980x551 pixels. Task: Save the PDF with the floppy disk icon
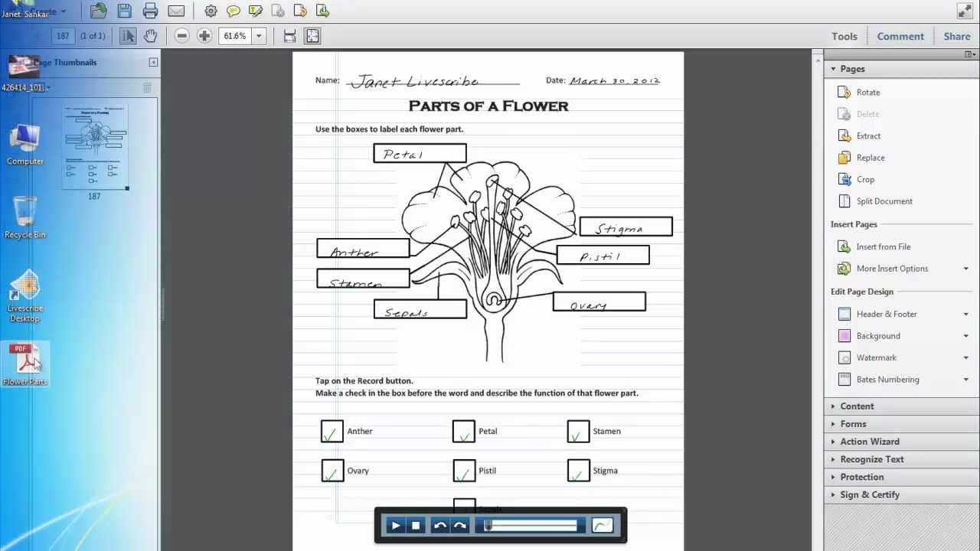[x=125, y=11]
